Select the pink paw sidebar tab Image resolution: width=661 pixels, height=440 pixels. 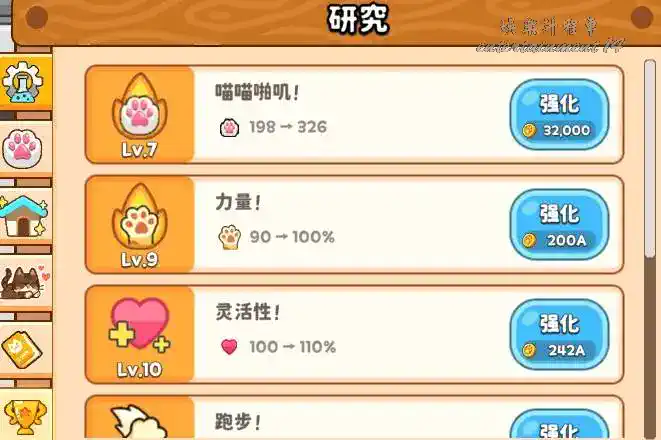pyautogui.click(x=23, y=149)
